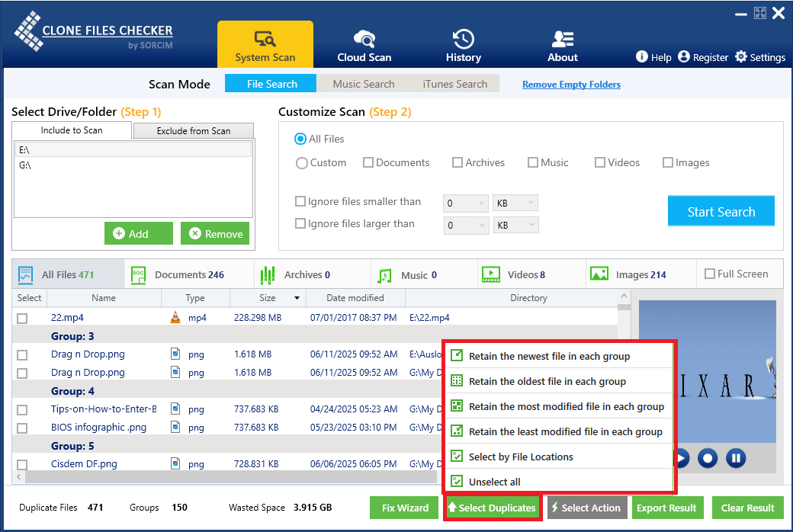The height and width of the screenshot is (532, 793).
Task: Click the Start Search button
Action: coord(721,212)
